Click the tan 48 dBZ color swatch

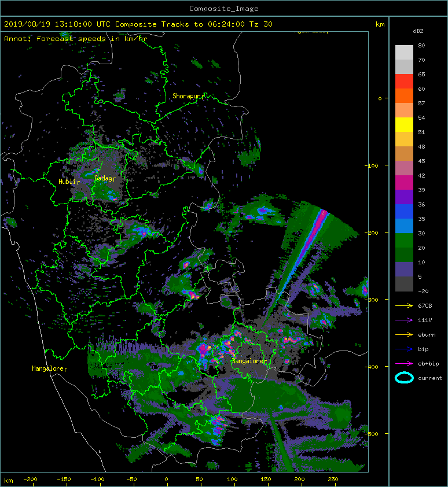404,153
